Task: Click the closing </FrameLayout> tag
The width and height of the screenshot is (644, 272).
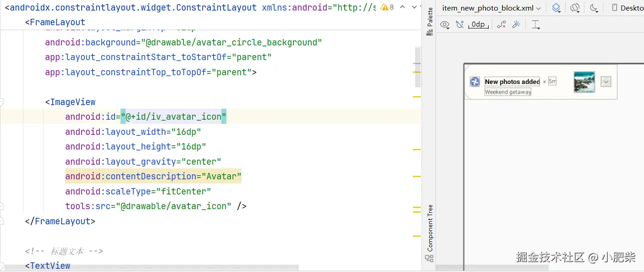Action: pos(60,221)
